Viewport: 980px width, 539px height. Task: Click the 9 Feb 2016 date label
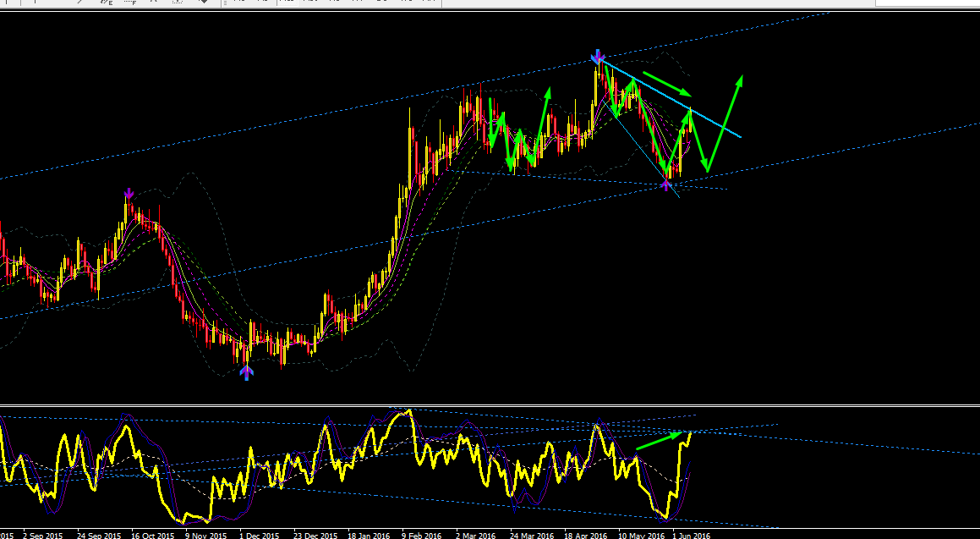click(x=421, y=536)
